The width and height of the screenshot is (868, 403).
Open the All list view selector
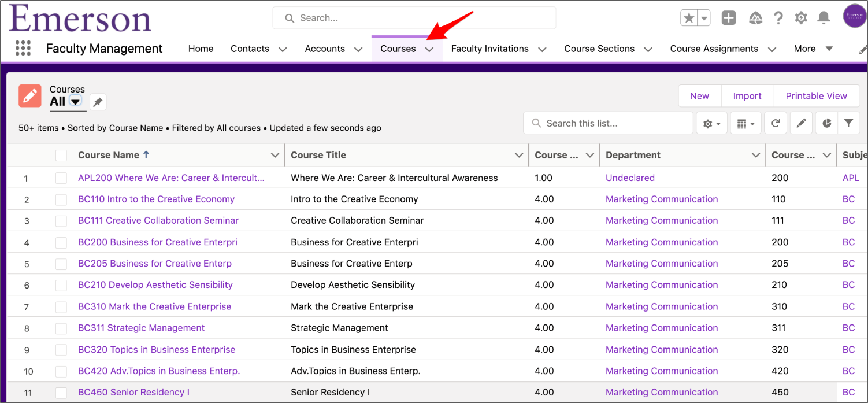click(76, 102)
